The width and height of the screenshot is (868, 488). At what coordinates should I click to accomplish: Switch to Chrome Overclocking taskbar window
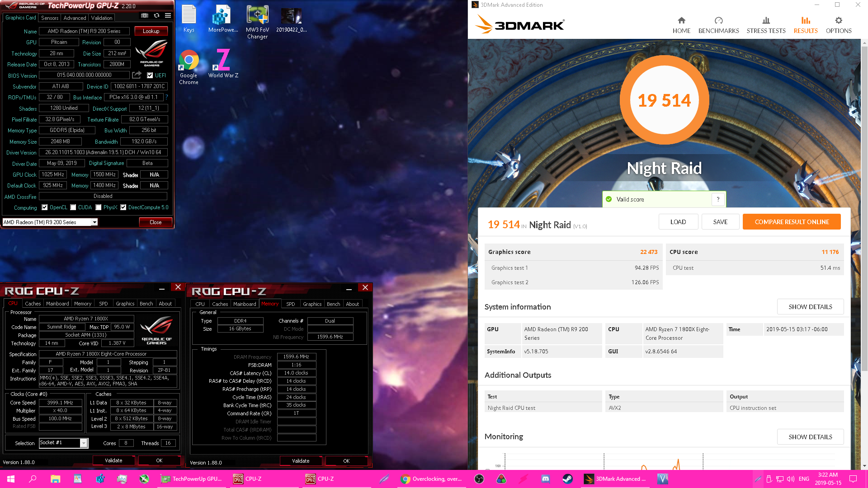432,479
